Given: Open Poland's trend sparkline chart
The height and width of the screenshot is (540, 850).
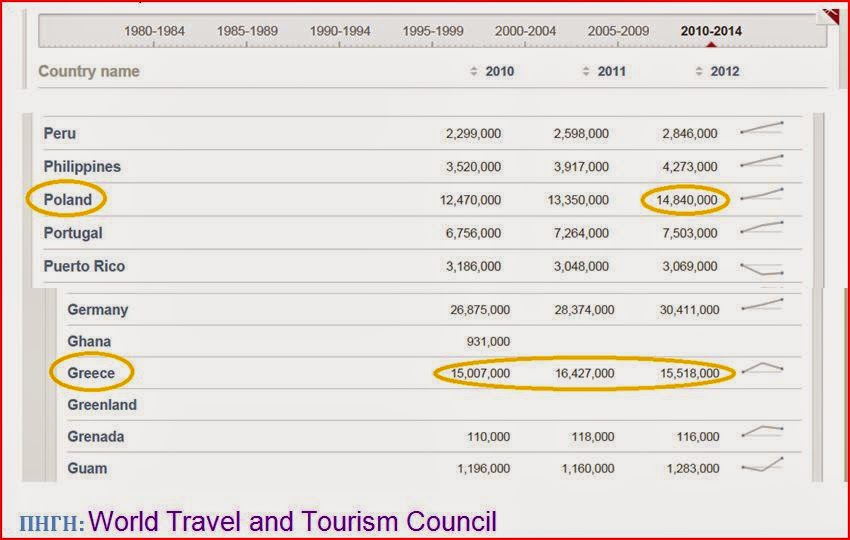Looking at the screenshot, I should click(x=761, y=195).
